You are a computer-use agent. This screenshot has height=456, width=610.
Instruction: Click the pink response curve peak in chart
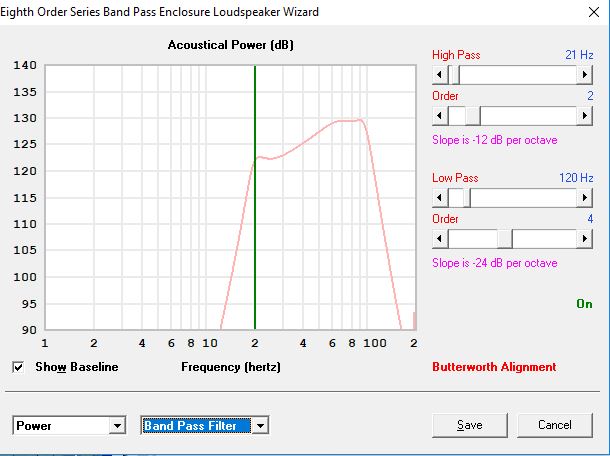click(x=360, y=120)
